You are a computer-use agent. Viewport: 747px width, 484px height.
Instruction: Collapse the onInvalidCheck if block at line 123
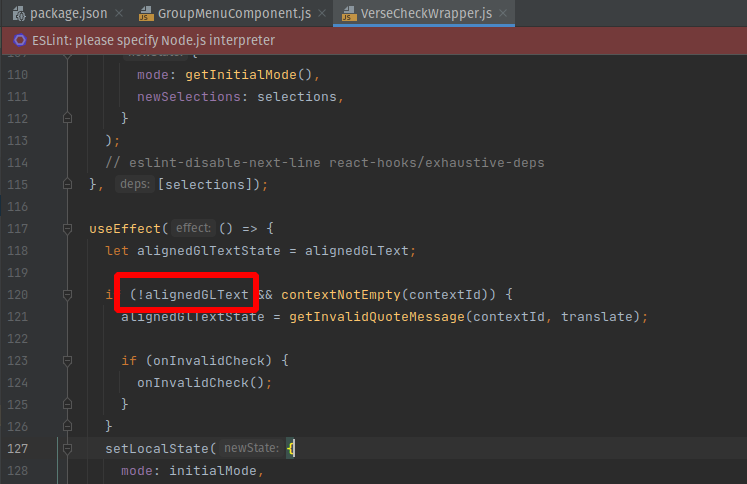pyautogui.click(x=67, y=361)
